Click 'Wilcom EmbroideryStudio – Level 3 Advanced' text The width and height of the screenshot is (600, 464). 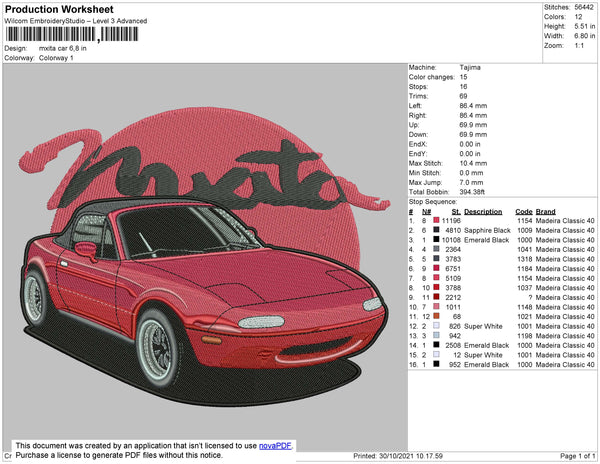[x=76, y=21]
